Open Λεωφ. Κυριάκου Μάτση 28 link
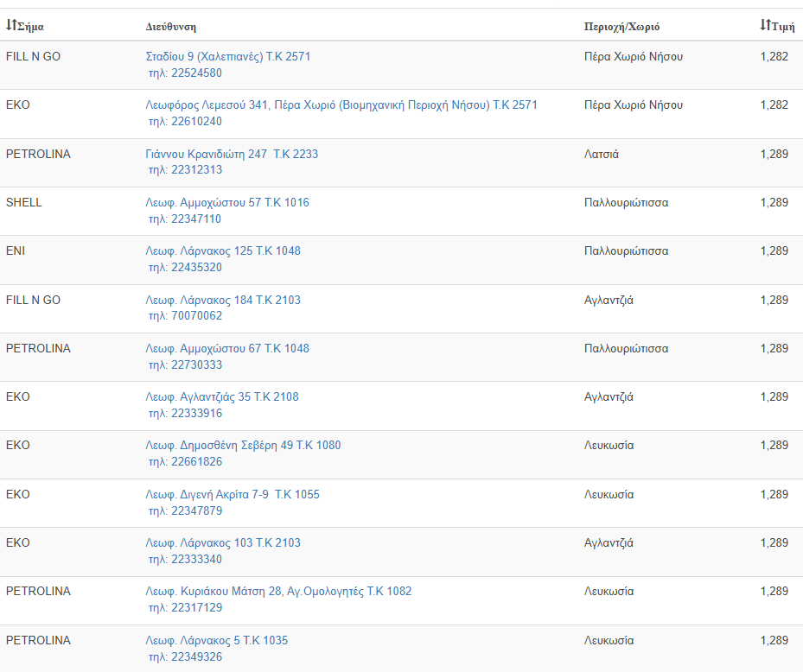The image size is (803, 672). 278,592
